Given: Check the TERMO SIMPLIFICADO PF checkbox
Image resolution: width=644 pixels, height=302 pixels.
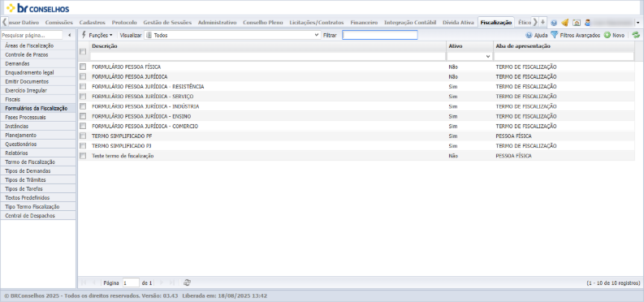Looking at the screenshot, I should 83,136.
